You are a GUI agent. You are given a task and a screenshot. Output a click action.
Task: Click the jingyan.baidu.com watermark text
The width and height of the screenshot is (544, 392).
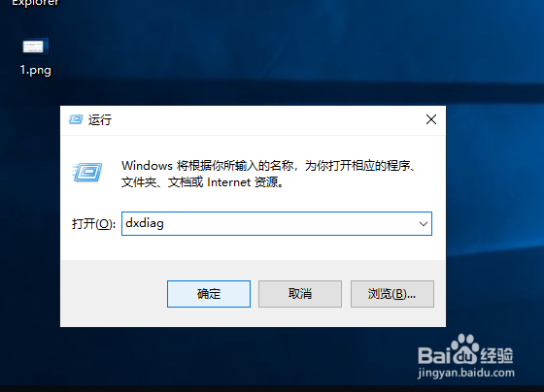(466, 373)
